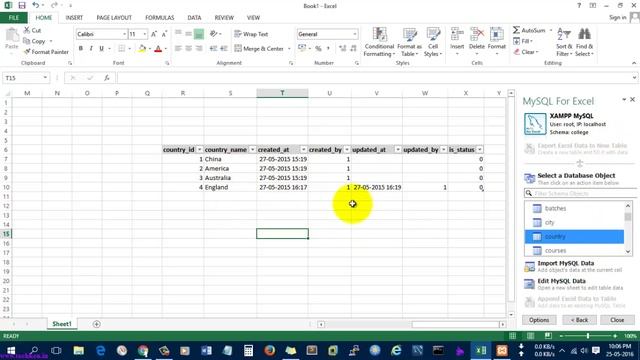Click the Undo arrow icon
The width and height of the screenshot is (640, 360).
point(36,5)
